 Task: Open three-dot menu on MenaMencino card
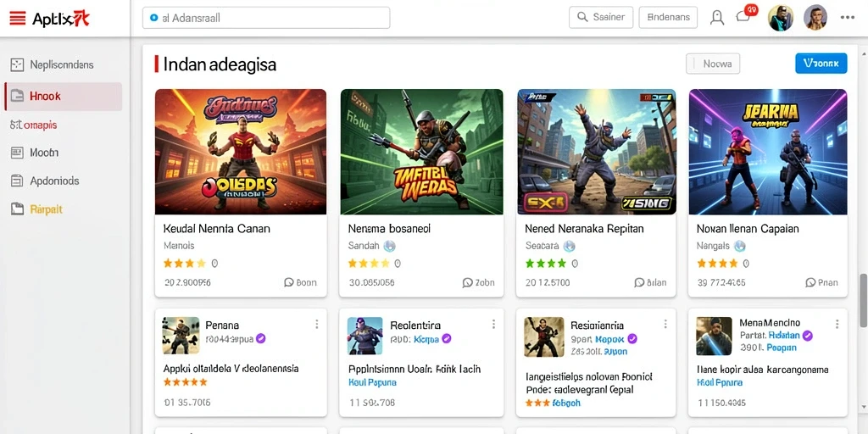tap(837, 324)
